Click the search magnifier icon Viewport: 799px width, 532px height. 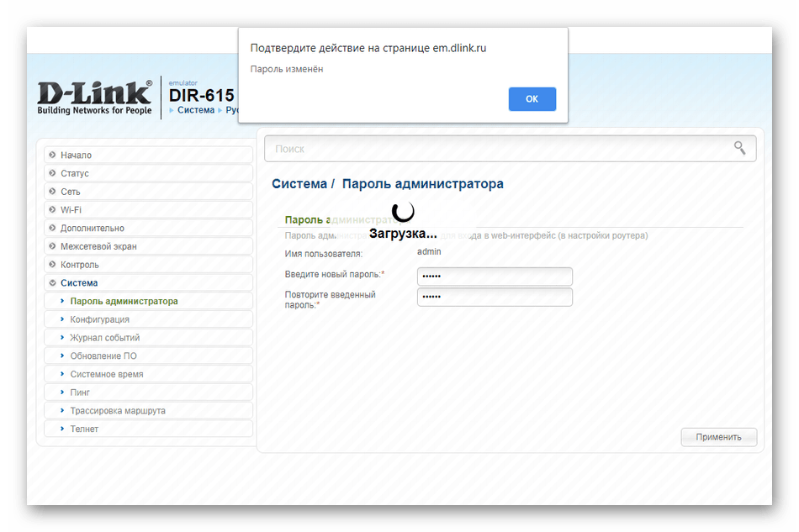pos(739,148)
